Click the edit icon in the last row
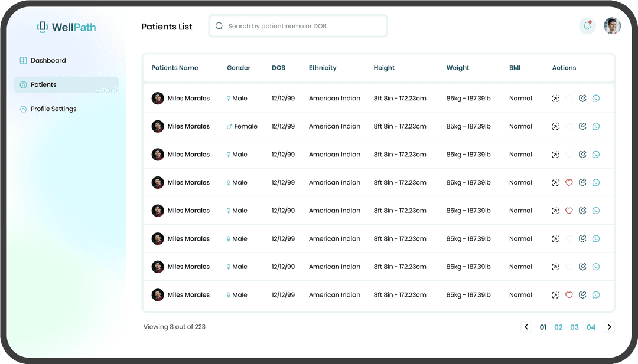 coord(582,294)
